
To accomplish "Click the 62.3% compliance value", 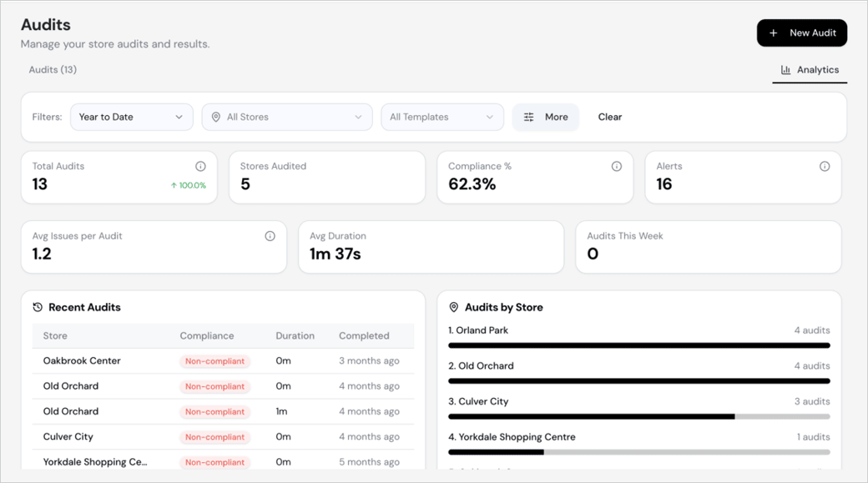I will 472,184.
